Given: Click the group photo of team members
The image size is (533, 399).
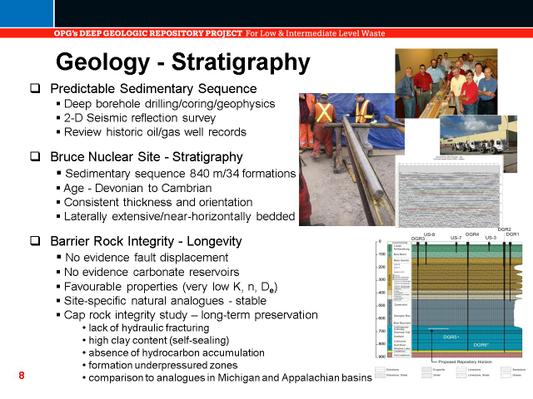Looking at the screenshot, I should click(x=446, y=83).
